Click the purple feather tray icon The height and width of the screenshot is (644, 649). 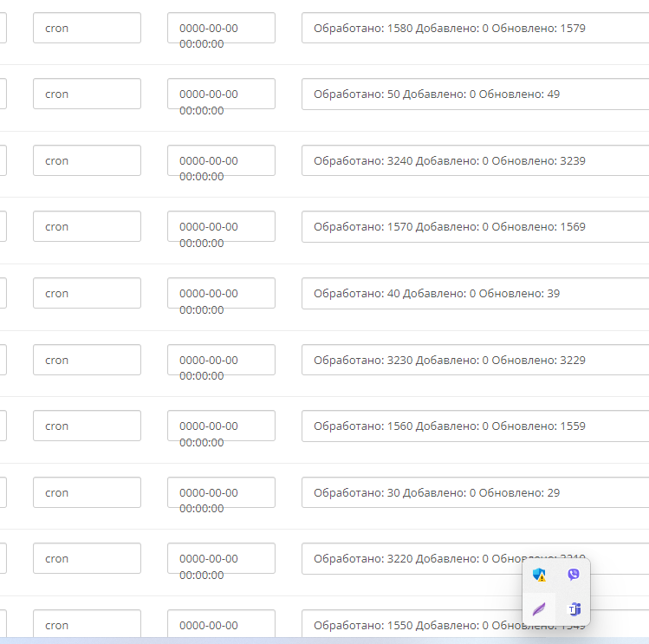[x=539, y=608]
